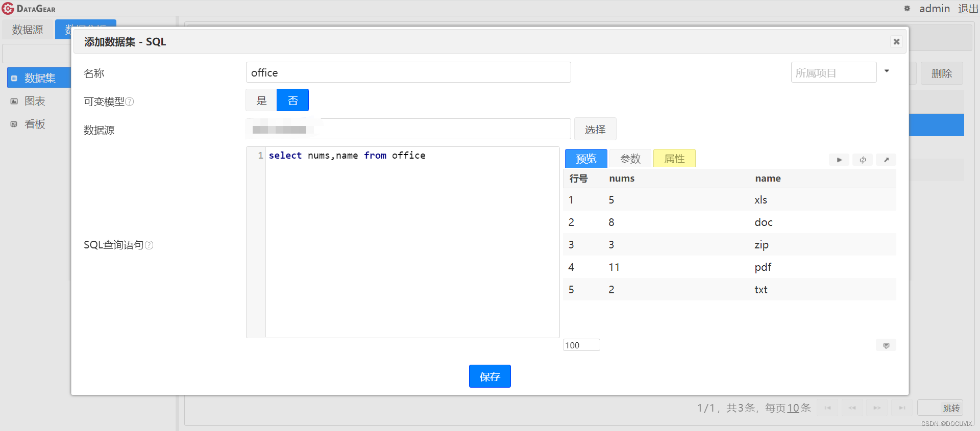The image size is (980, 431).
Task: Click the name column header
Action: (768, 179)
